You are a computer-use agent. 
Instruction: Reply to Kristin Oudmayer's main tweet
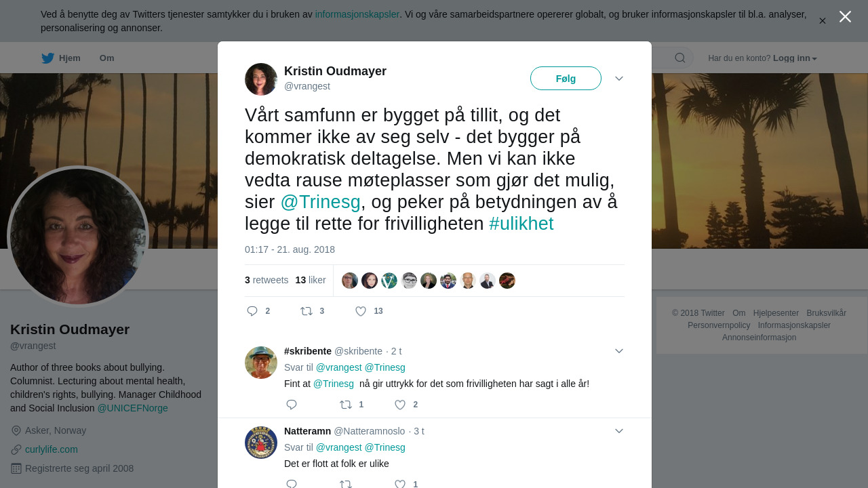pyautogui.click(x=252, y=311)
